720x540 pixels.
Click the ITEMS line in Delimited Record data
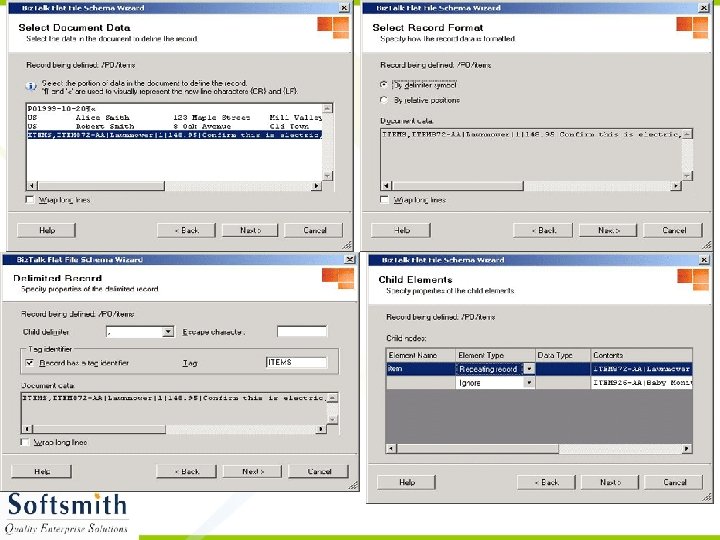pos(174,398)
